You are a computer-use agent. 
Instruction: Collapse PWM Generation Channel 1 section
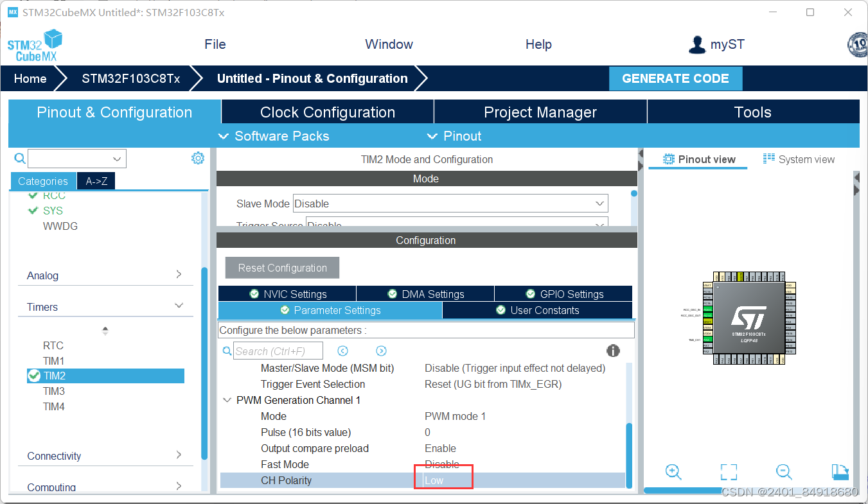(x=227, y=400)
